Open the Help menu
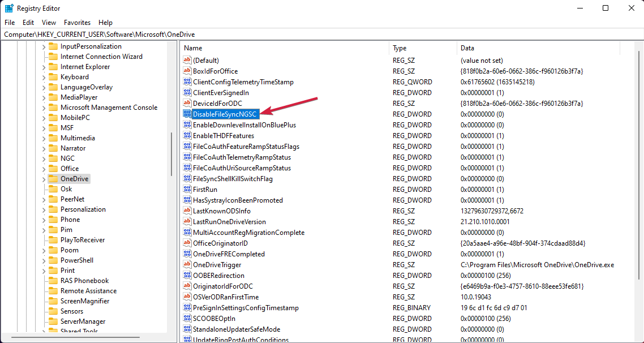Screen dimensions: 644x343 pyautogui.click(x=106, y=23)
